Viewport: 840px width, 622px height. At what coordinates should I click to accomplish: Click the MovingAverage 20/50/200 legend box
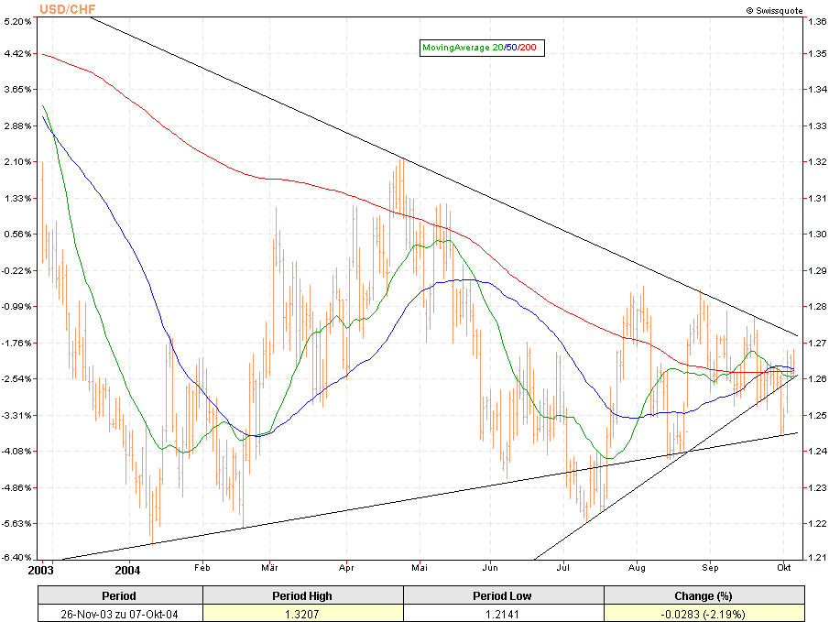482,48
